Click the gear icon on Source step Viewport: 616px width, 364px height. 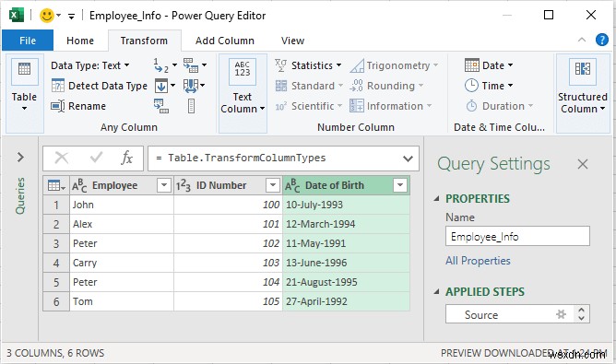561,314
